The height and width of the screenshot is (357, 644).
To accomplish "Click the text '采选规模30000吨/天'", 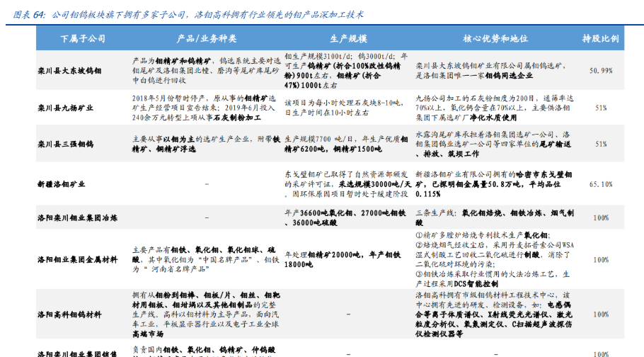I will coord(375,184).
